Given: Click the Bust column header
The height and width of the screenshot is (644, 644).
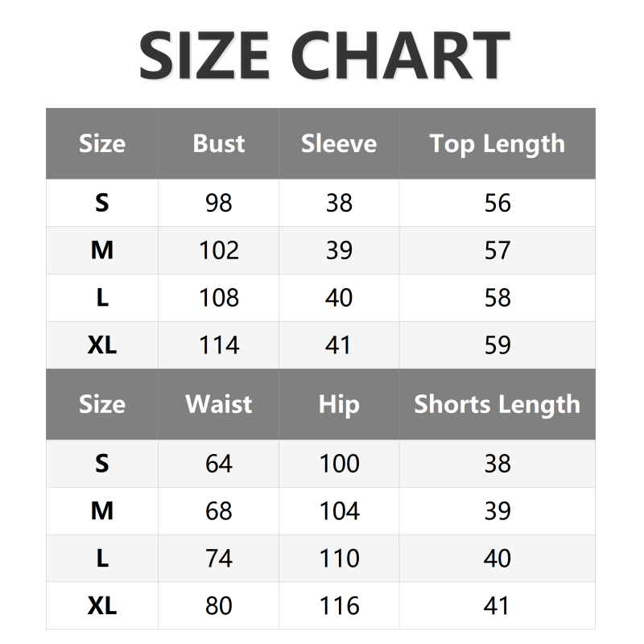Looking at the screenshot, I should (x=219, y=143).
